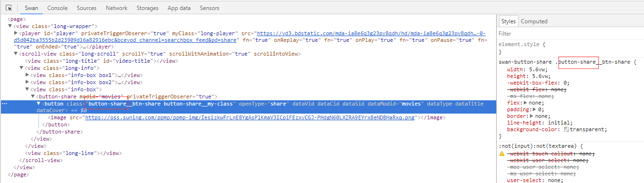
Task: Open the Sources tab
Action: pyautogui.click(x=87, y=8)
